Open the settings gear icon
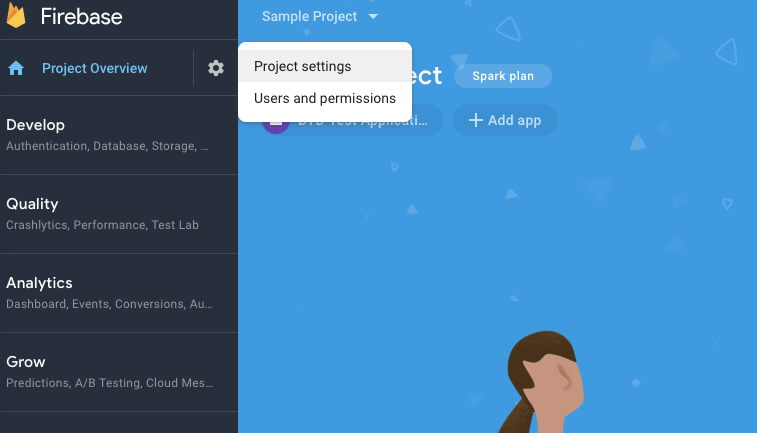Image resolution: width=757 pixels, height=433 pixels. pos(216,68)
